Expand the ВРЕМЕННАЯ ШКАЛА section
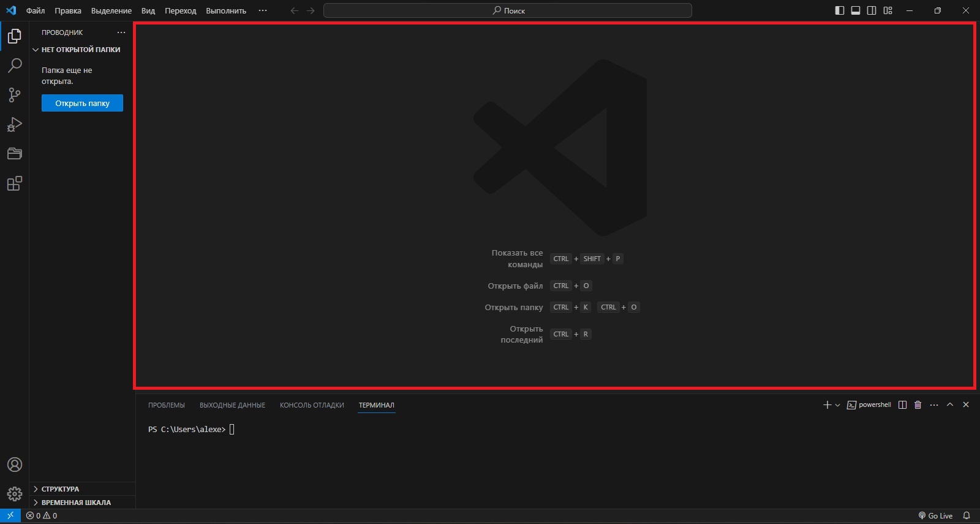Screen dimensions: 980x524 [82, 503]
